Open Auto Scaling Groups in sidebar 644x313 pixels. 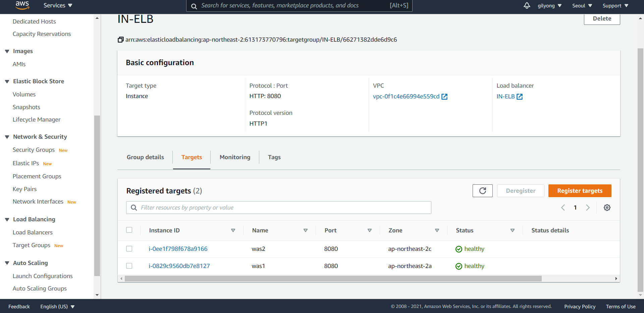coord(40,288)
